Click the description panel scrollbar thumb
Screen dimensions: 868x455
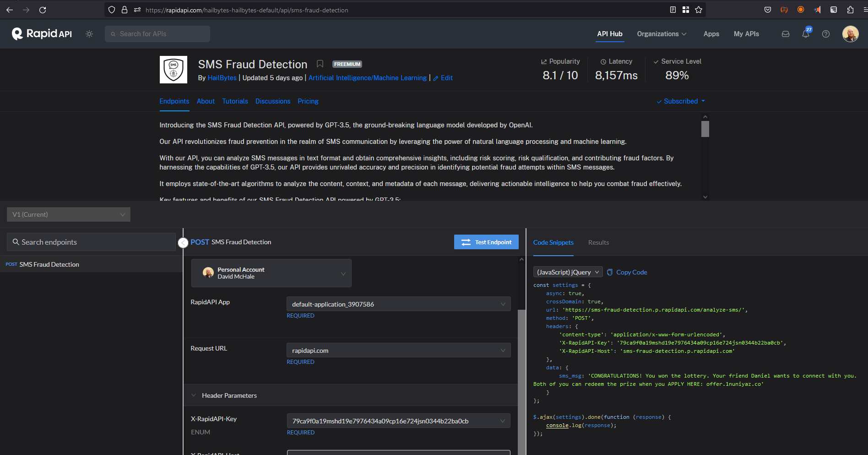pos(705,129)
